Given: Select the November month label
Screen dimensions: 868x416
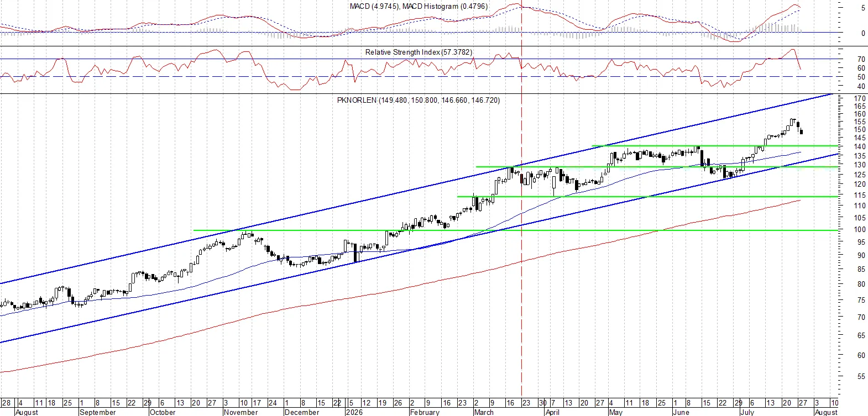Looking at the screenshot, I should [240, 412].
